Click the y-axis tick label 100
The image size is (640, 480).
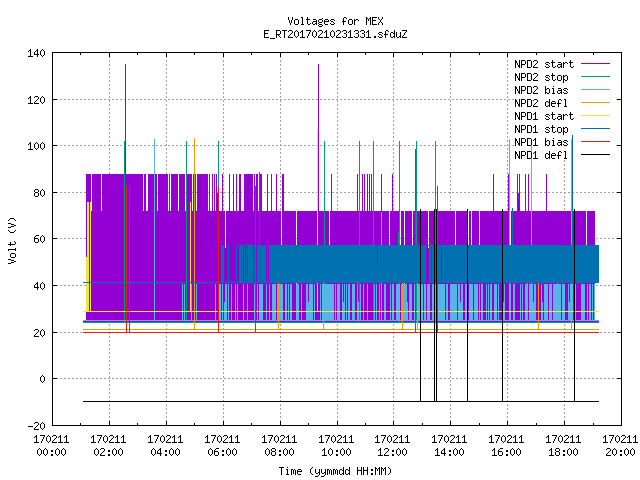[36, 146]
